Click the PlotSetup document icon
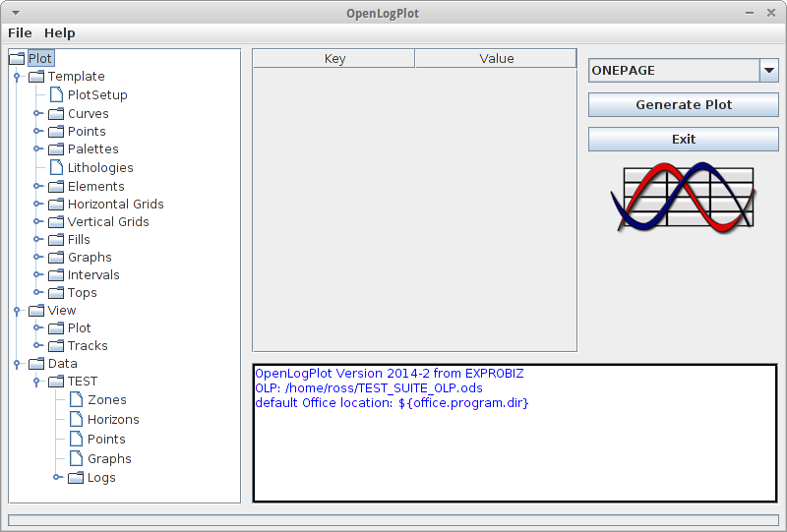The image size is (787, 532). [x=56, y=94]
